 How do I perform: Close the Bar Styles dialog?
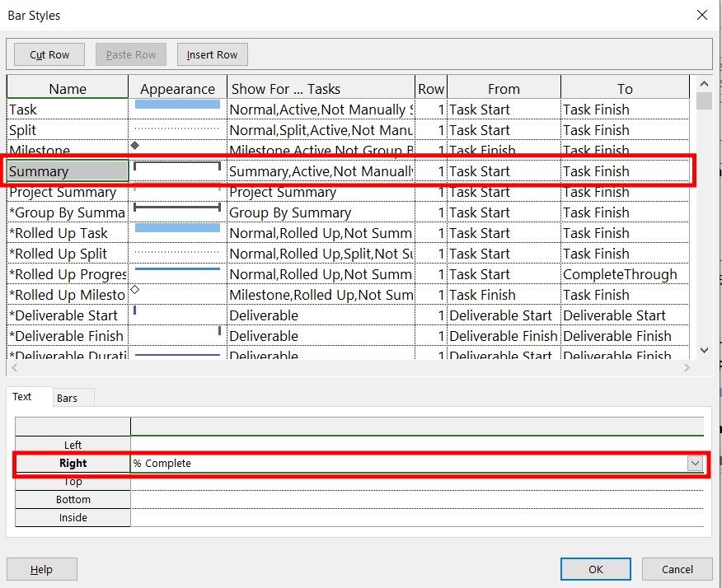click(701, 15)
